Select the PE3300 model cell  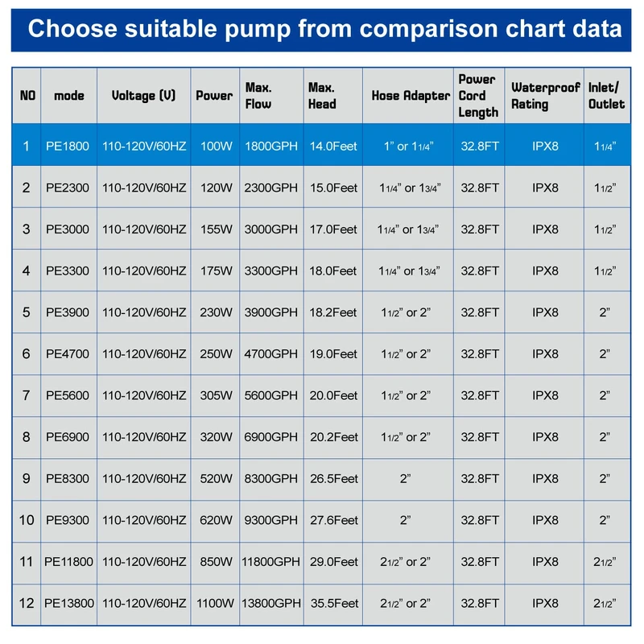68,270
